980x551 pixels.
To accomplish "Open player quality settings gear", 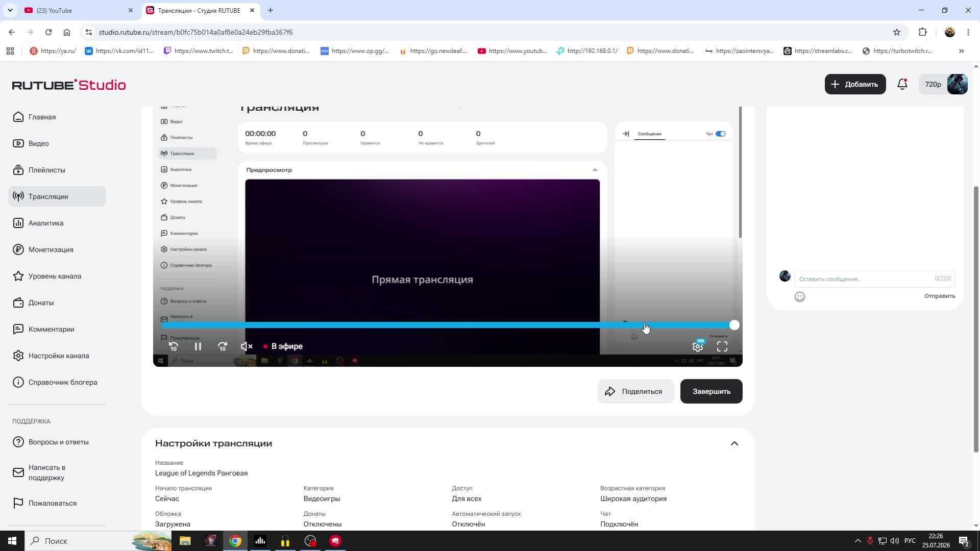I will 698,346.
